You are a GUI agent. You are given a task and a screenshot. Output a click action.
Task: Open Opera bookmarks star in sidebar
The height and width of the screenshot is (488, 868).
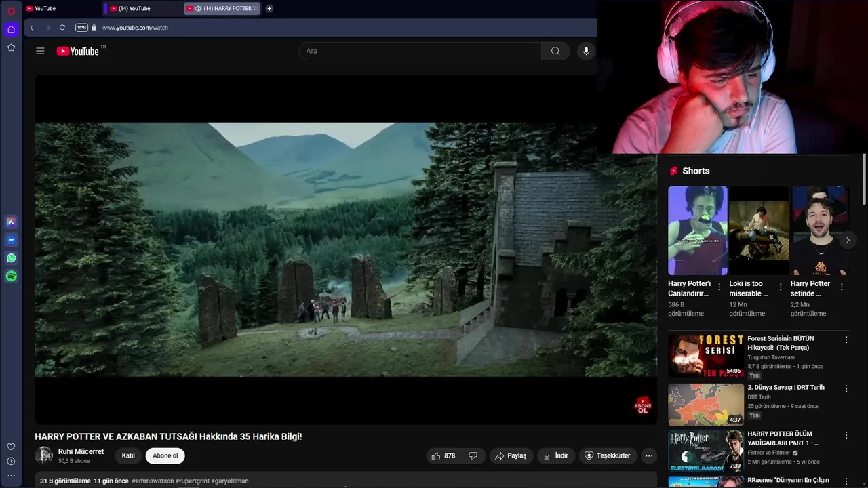pos(11,47)
